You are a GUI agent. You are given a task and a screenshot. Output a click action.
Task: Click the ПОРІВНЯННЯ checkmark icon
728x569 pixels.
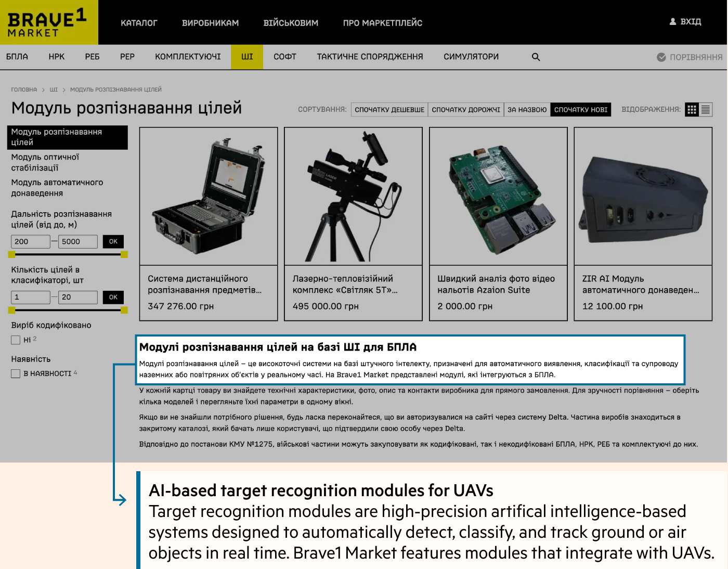point(661,57)
